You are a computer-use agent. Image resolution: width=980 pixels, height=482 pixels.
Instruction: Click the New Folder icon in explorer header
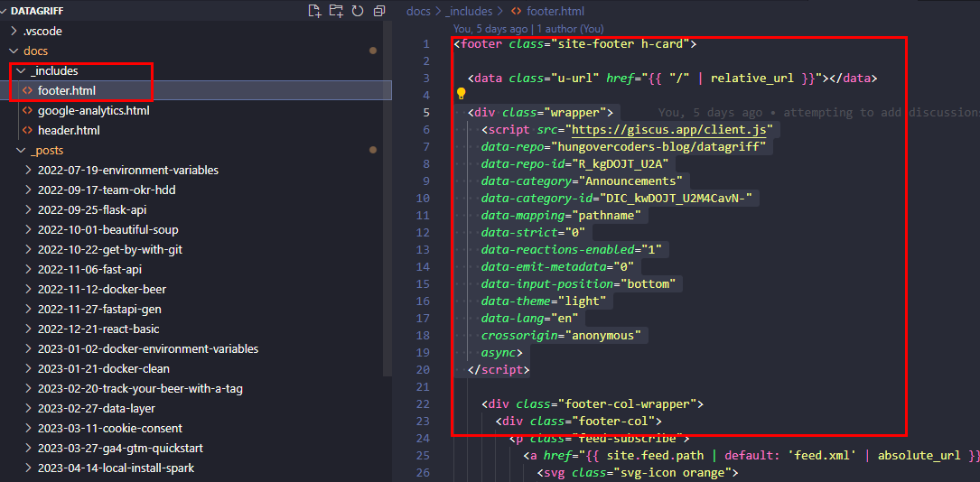coord(336,10)
